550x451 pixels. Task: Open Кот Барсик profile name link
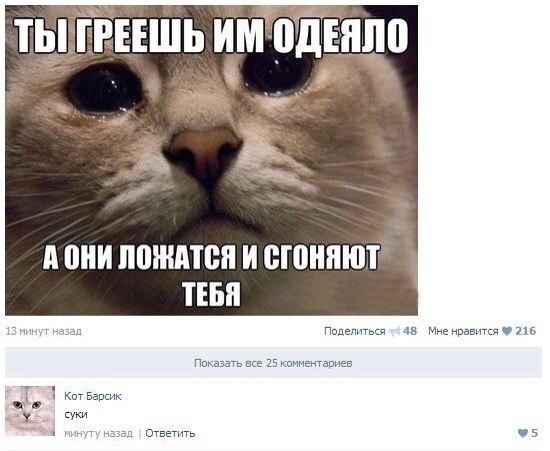[93, 396]
